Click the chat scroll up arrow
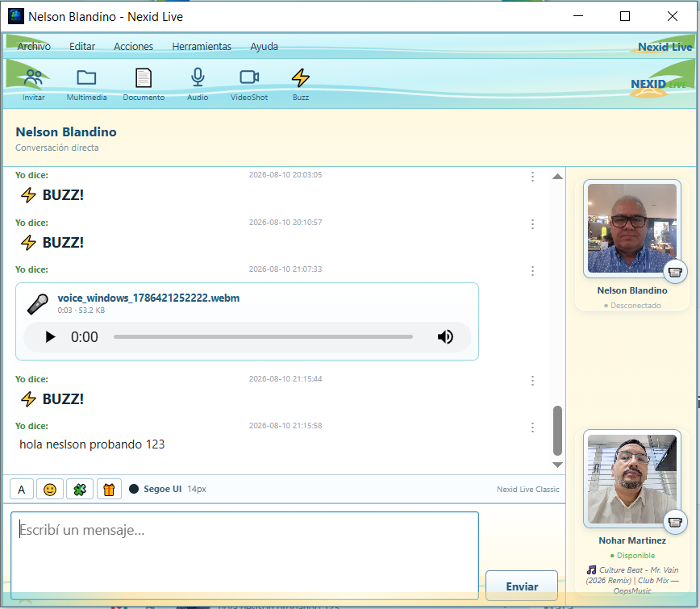 pyautogui.click(x=557, y=177)
